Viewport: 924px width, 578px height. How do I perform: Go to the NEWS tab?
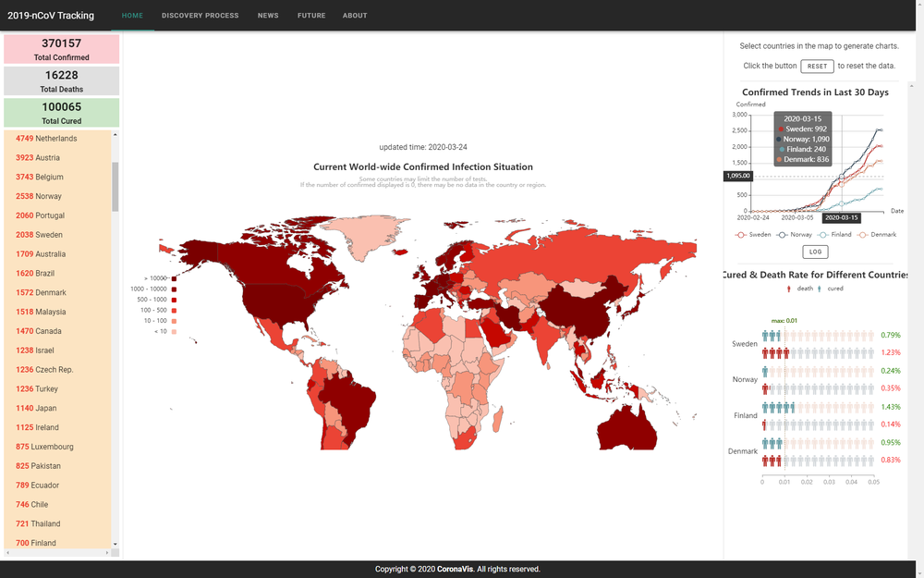click(x=268, y=16)
